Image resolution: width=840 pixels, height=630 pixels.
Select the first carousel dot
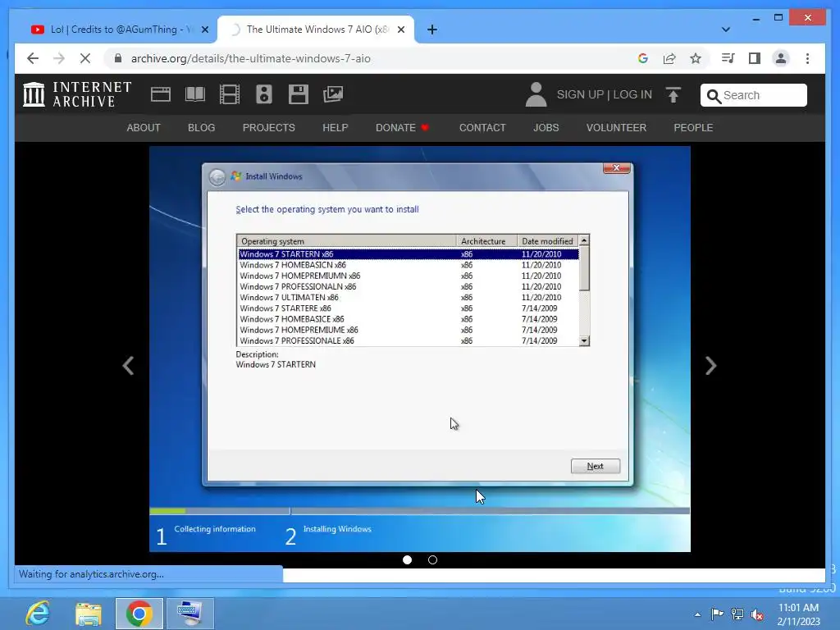407,559
